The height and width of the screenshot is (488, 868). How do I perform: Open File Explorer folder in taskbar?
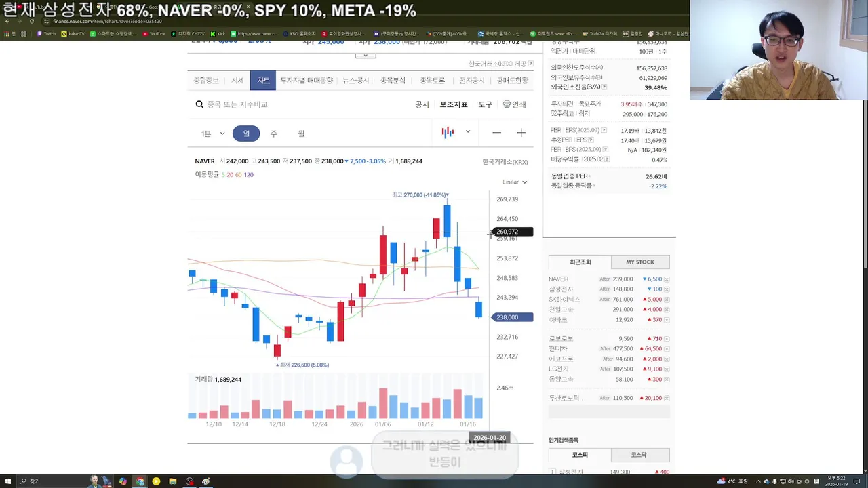173,481
